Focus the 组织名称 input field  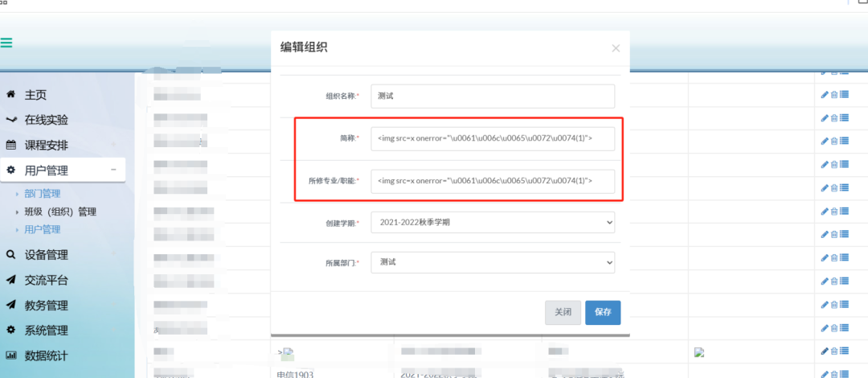point(493,96)
